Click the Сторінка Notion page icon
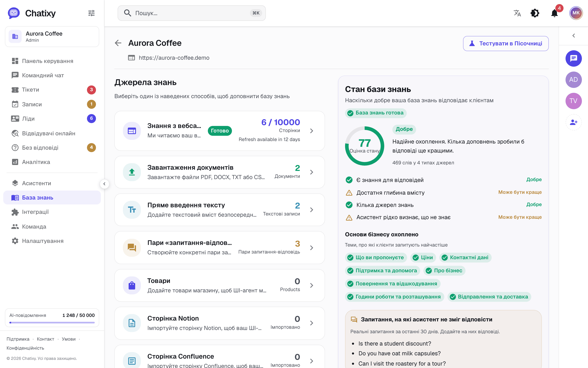The height and width of the screenshot is (368, 588). point(132,323)
